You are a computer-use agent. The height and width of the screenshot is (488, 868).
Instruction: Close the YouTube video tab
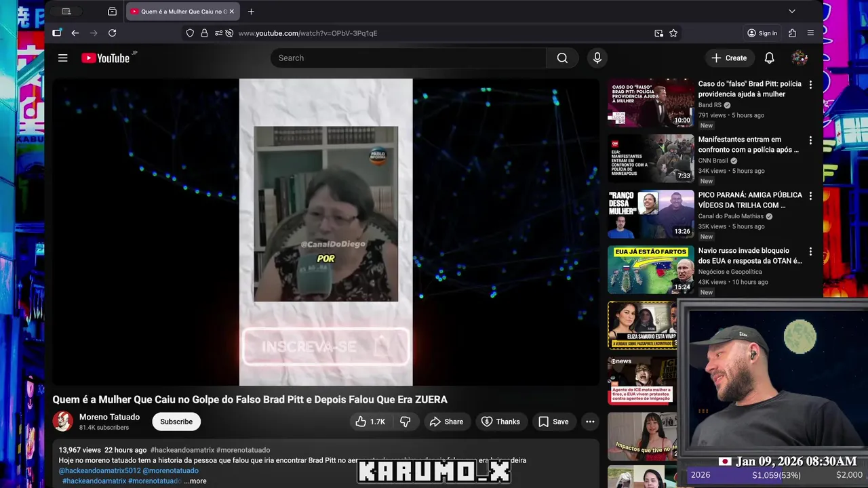[x=231, y=12]
